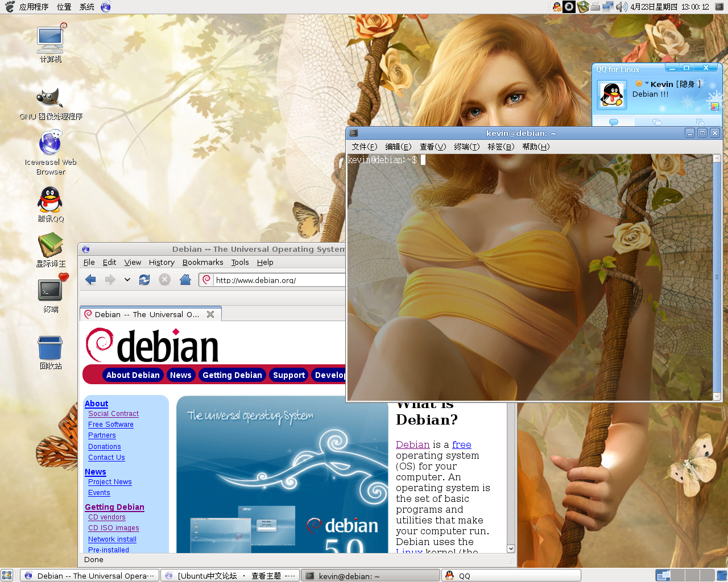Screen dimensions: 728x582
Task: Open the 星际译王 dictionary desktop icon
Action: 51,250
